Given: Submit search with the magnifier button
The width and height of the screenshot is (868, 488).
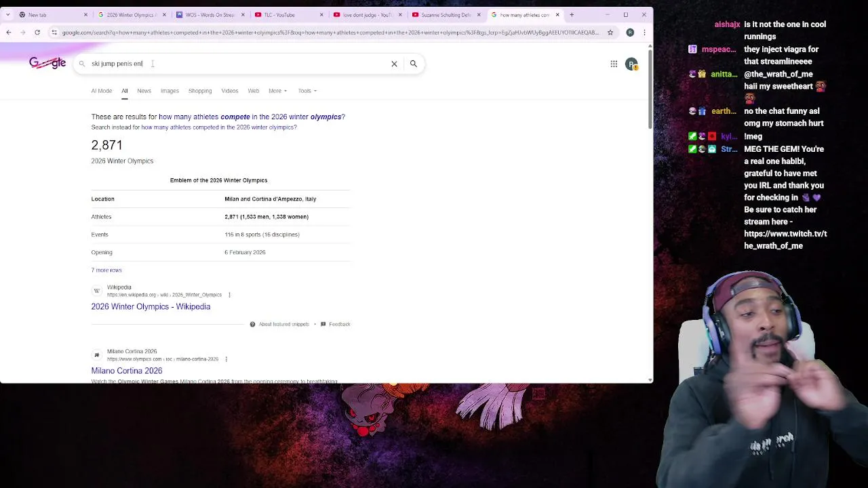Looking at the screenshot, I should (413, 64).
